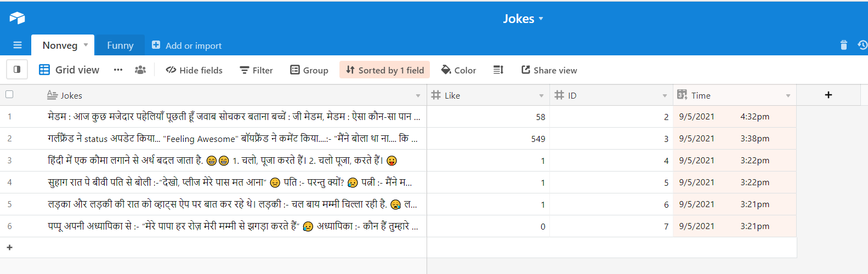Open the Time column dropdown arrow
Screen dimensions: 868x274
click(x=788, y=96)
